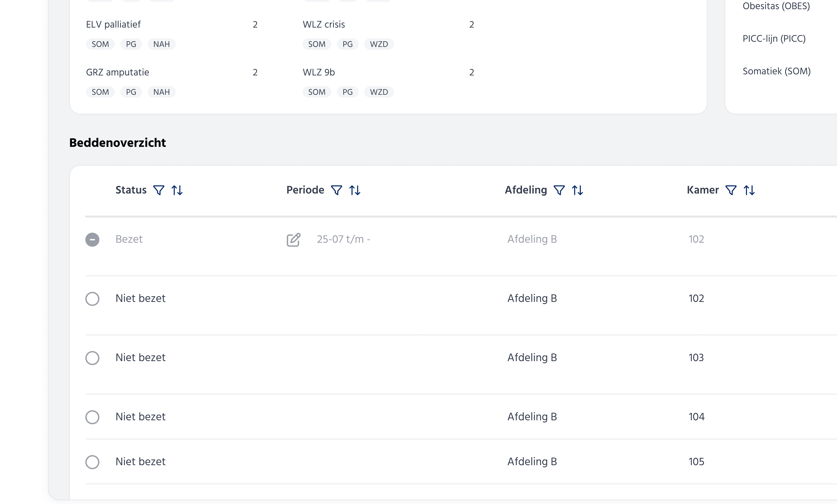837x504 pixels.
Task: Open the Periode column filter
Action: tap(336, 190)
